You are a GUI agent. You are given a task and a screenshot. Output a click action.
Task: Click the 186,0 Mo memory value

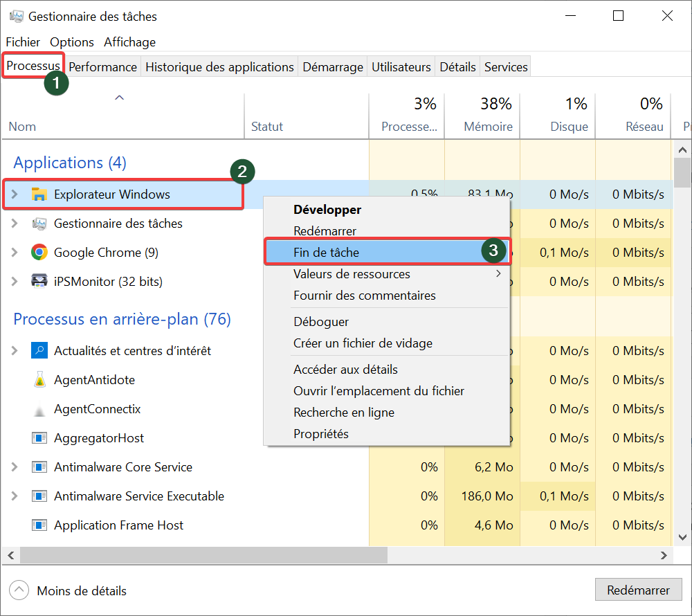tap(486, 496)
